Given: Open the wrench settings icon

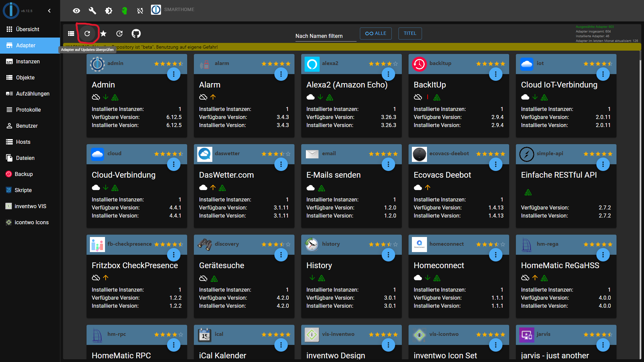Looking at the screenshot, I should (x=93, y=11).
